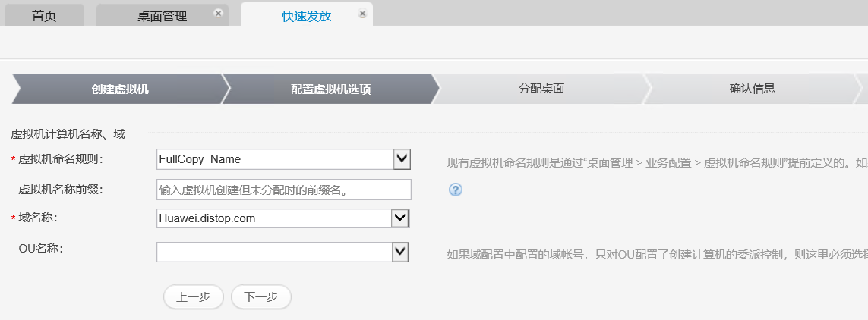Proceed with the 下一步 button
The image size is (868, 320).
[x=260, y=297]
